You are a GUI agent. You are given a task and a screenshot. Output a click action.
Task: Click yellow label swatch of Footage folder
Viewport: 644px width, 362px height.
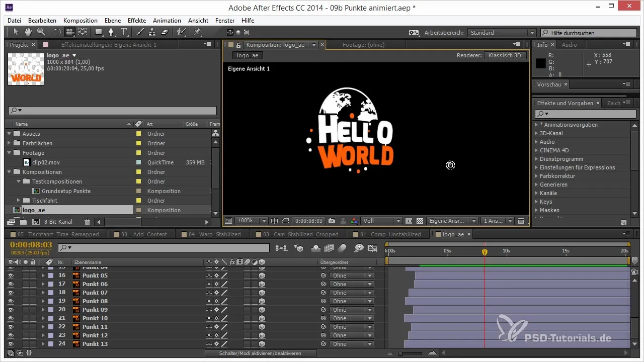click(138, 153)
